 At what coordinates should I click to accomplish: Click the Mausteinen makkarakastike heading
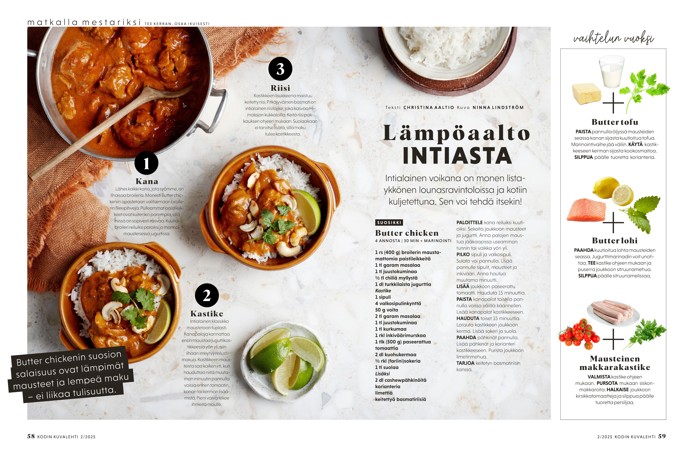click(614, 363)
